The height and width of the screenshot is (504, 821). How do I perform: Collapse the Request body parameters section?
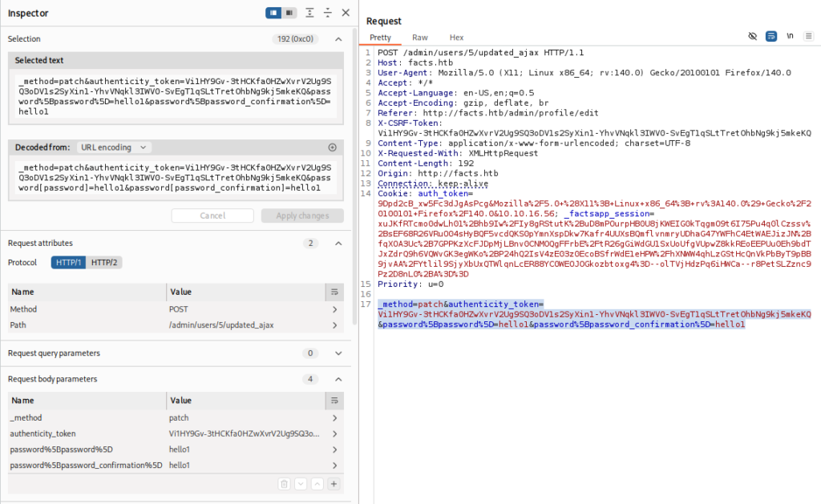click(x=338, y=379)
